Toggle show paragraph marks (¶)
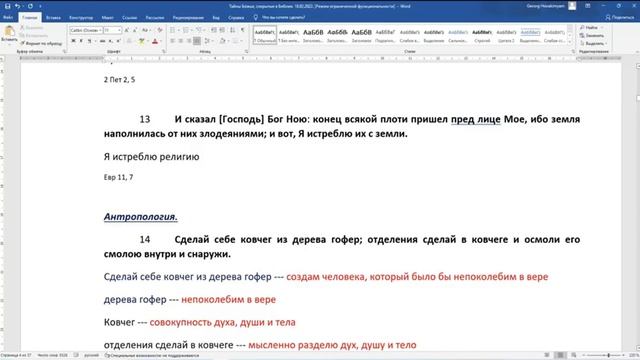640x360 pixels. (x=243, y=30)
